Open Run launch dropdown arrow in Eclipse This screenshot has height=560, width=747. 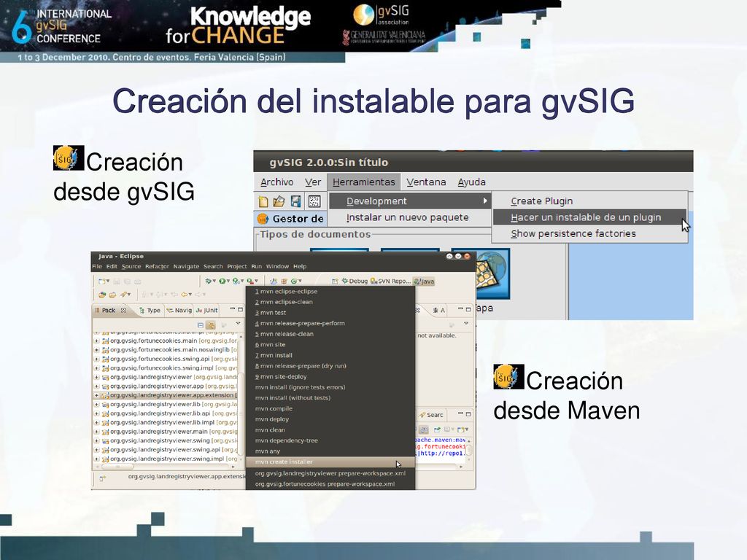[228, 281]
